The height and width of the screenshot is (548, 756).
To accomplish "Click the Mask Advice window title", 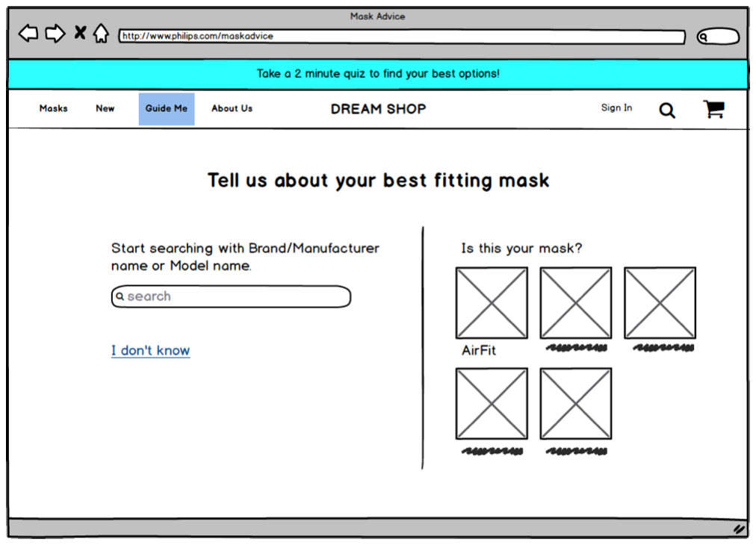I will click(x=377, y=16).
